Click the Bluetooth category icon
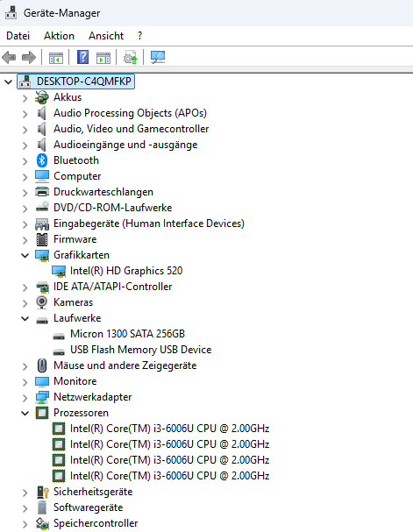 [42, 160]
